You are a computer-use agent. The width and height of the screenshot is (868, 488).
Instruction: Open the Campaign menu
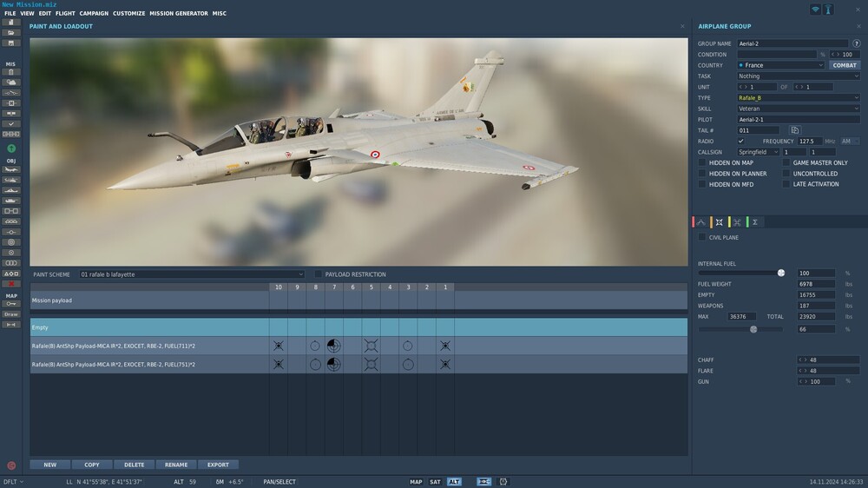[x=94, y=14]
